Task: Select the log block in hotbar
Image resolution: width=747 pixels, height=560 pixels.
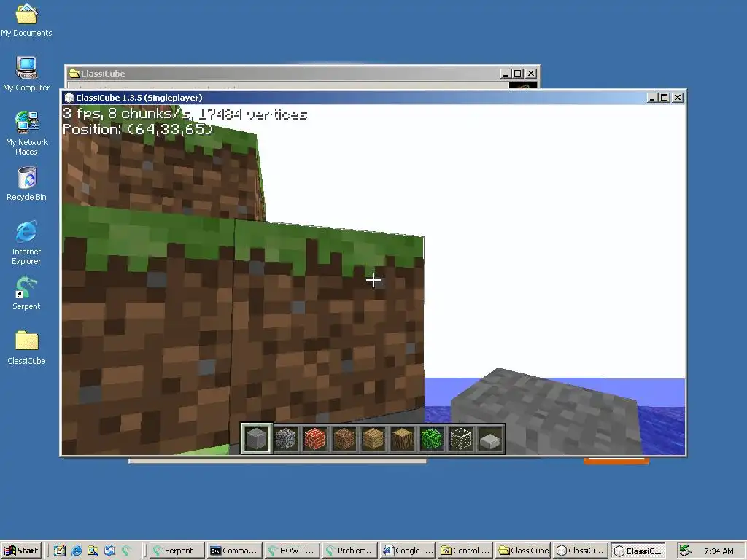Action: coord(403,438)
